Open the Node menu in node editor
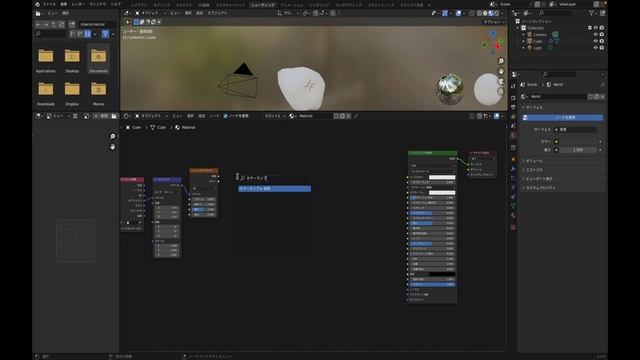This screenshot has width=640, height=360. (214, 116)
